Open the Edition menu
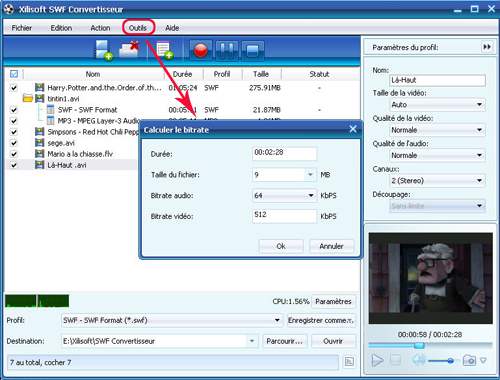Screen dimensions: 500x380 [61, 28]
